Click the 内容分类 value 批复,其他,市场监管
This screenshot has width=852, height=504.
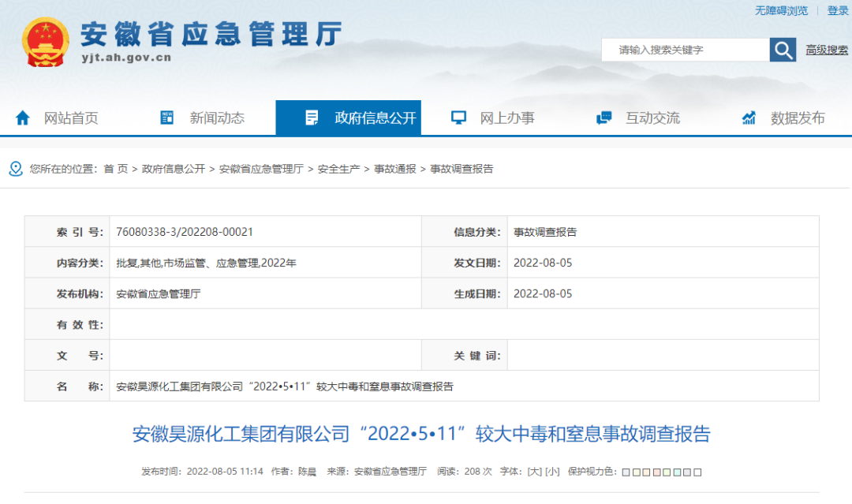(206, 263)
